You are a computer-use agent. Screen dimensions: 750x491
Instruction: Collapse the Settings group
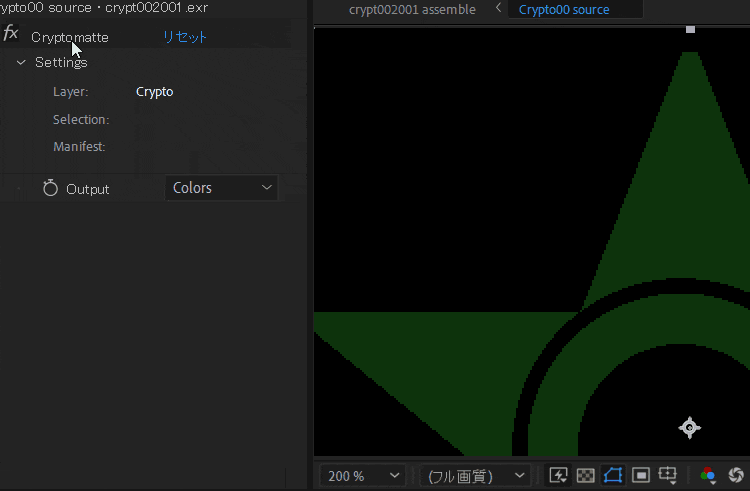point(21,63)
